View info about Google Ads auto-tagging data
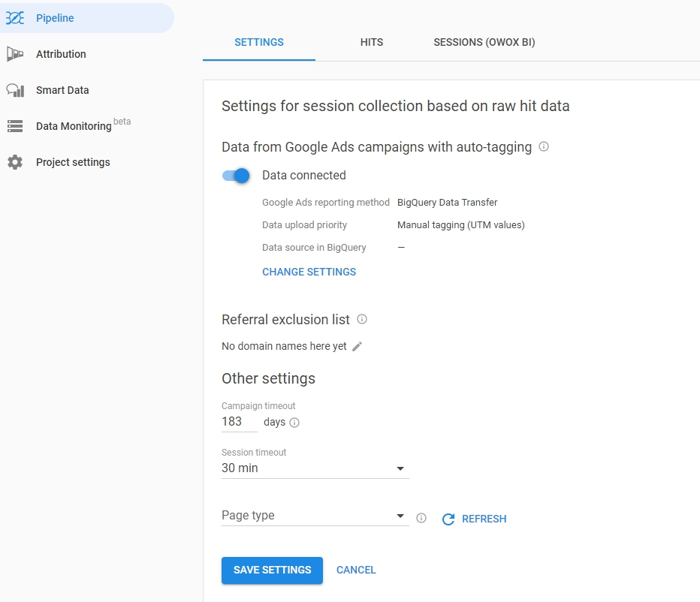The height and width of the screenshot is (602, 700). (545, 147)
